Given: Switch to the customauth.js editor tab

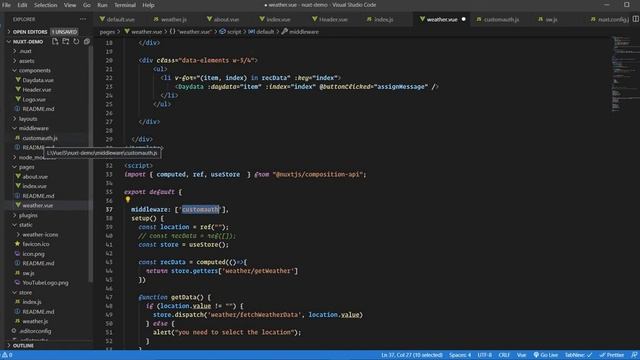Looking at the screenshot, I should point(501,19).
